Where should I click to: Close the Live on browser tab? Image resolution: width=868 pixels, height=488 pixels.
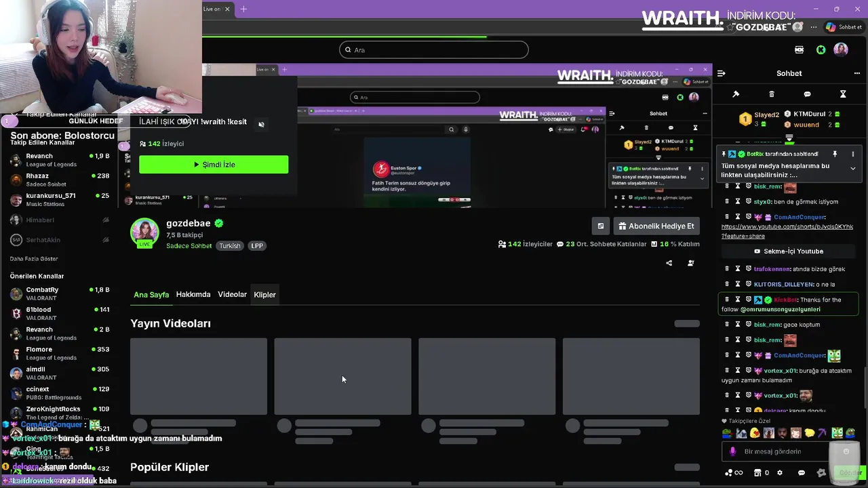pyautogui.click(x=227, y=9)
